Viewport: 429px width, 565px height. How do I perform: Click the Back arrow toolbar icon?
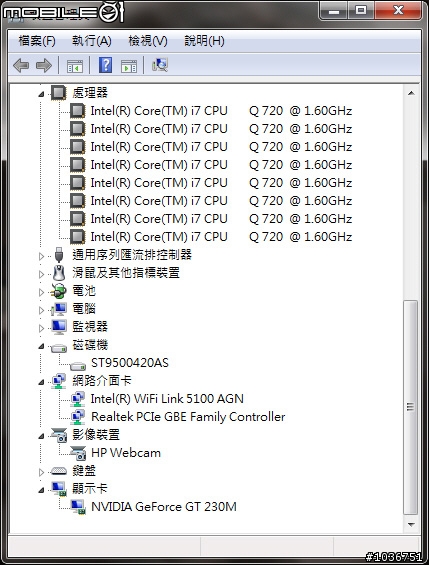(21, 66)
